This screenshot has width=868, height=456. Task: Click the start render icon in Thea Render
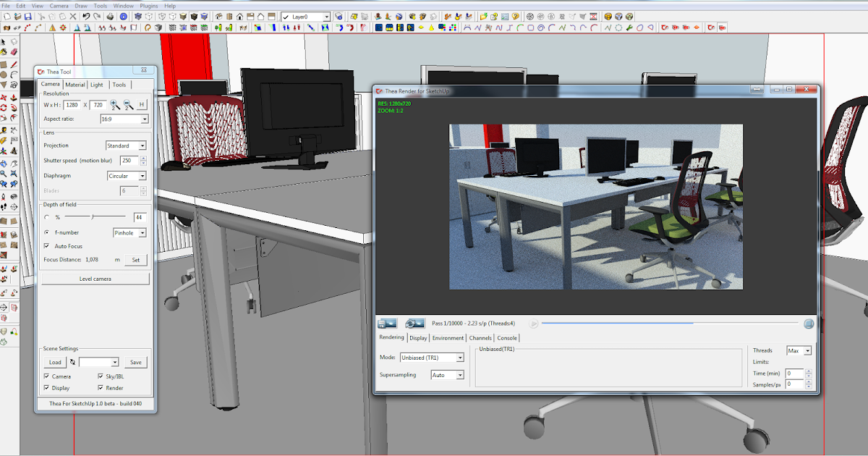click(x=387, y=324)
